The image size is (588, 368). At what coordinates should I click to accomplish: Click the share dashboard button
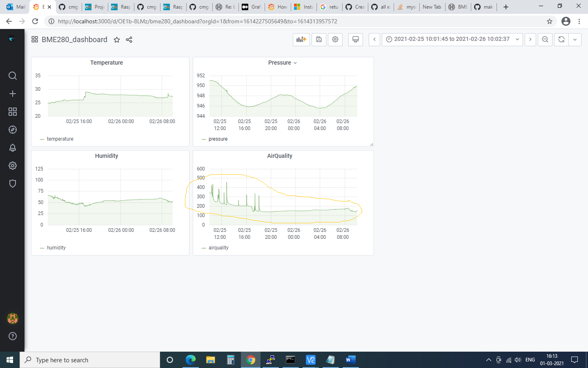click(x=128, y=40)
